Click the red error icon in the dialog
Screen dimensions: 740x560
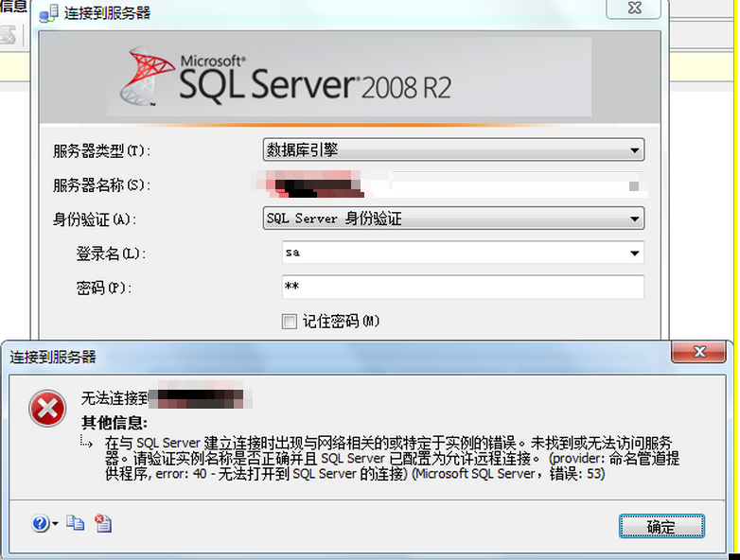point(47,409)
